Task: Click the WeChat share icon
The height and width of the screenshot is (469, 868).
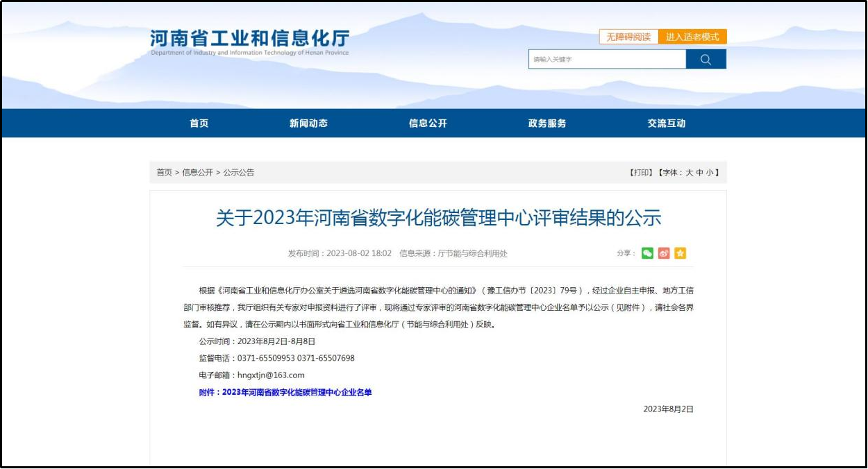Action: (647, 253)
